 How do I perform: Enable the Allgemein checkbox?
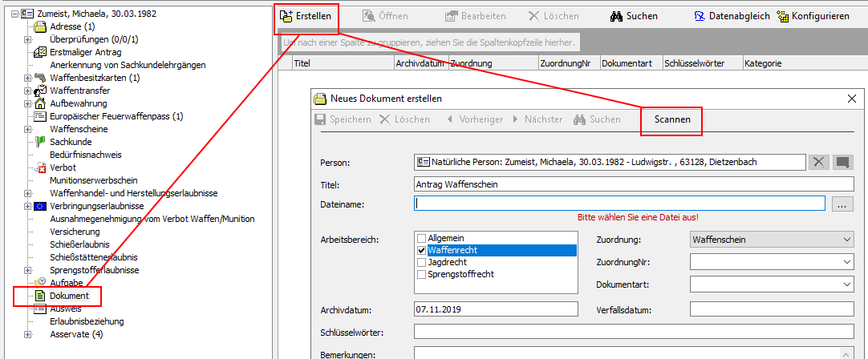422,238
